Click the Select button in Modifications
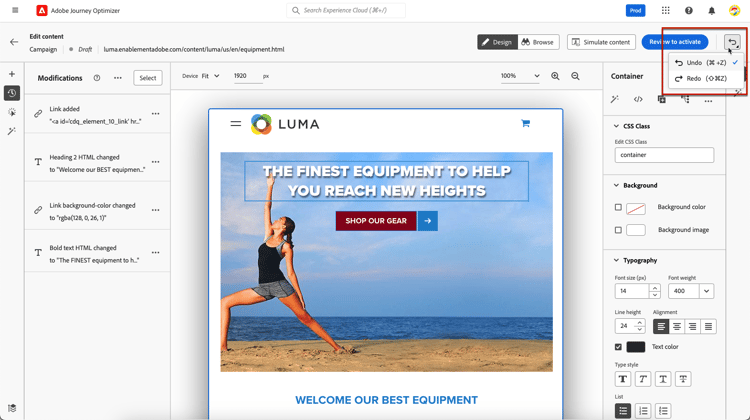The image size is (750, 420). tap(148, 78)
